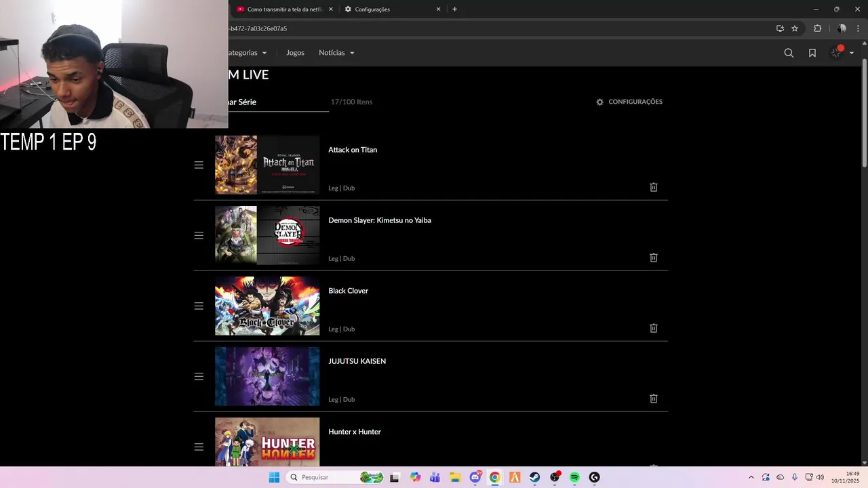Click the address bar URL field

[500, 28]
